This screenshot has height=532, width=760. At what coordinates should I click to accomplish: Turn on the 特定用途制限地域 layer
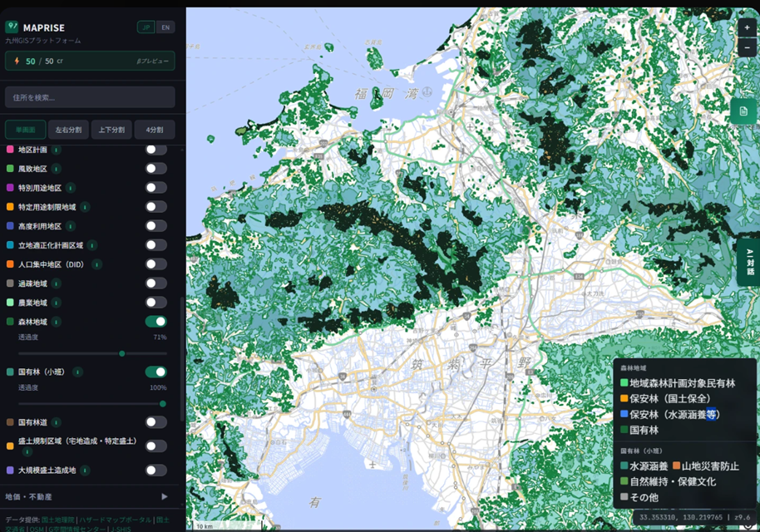coord(156,207)
